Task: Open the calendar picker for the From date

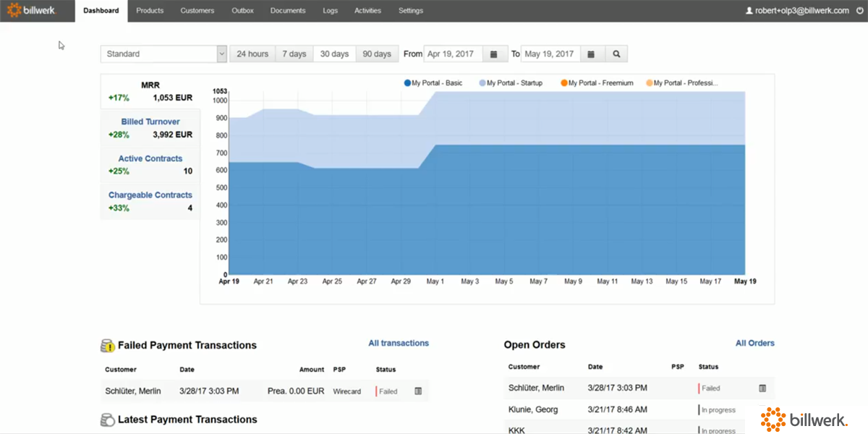Action: pyautogui.click(x=494, y=54)
